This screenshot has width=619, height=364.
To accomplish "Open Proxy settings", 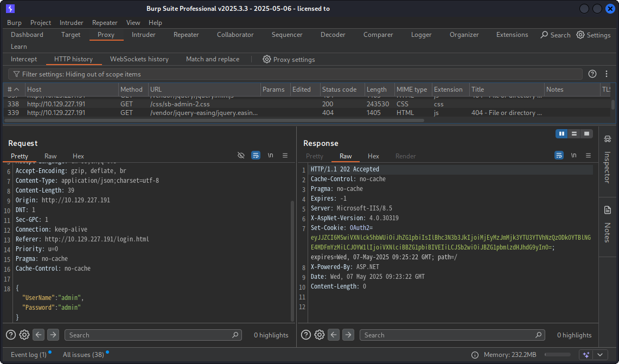I will tap(289, 59).
